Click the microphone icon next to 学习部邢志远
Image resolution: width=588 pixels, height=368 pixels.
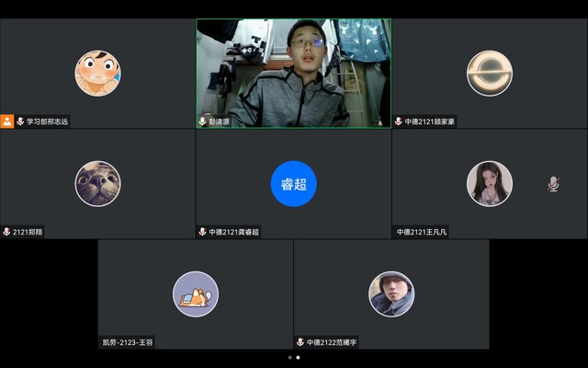(20, 121)
